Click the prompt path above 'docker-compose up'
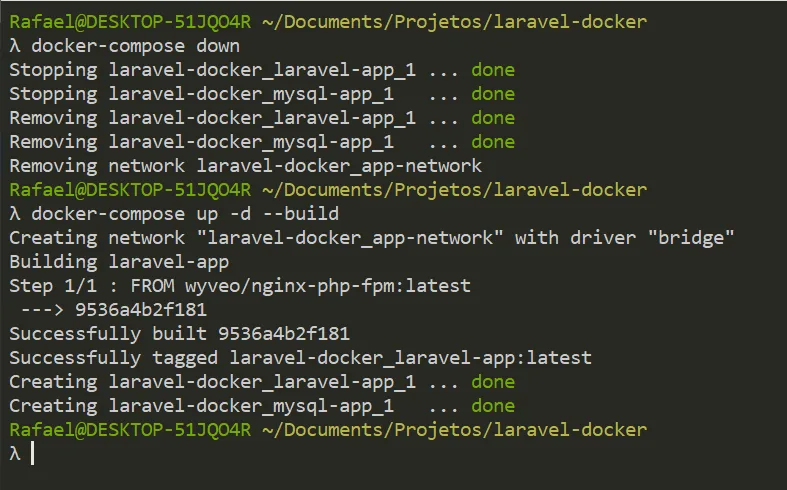The image size is (787, 490). pos(455,190)
